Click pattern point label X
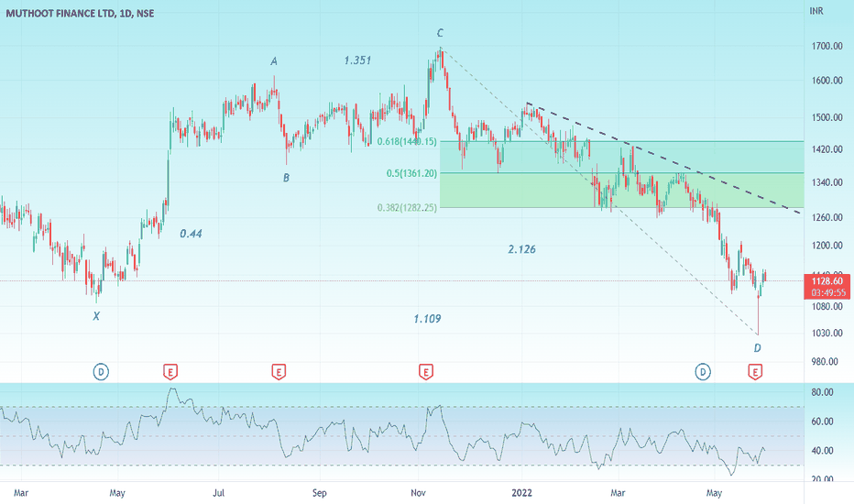 click(x=96, y=316)
